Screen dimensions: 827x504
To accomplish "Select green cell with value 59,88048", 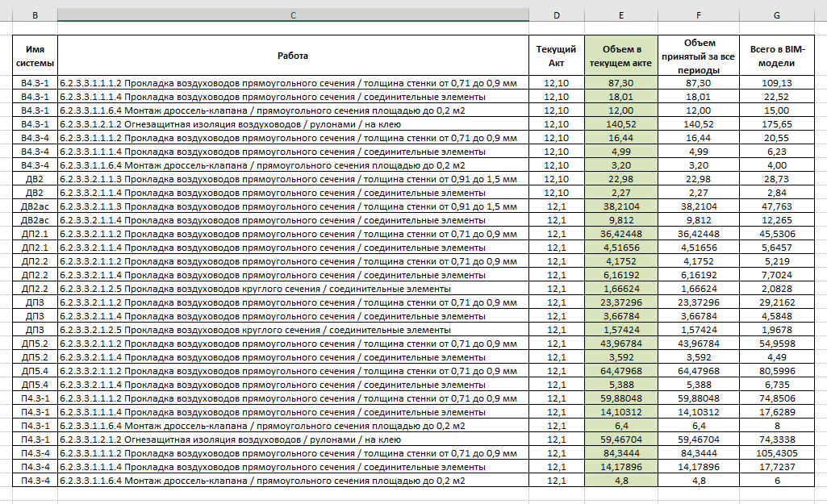I will point(621,398).
